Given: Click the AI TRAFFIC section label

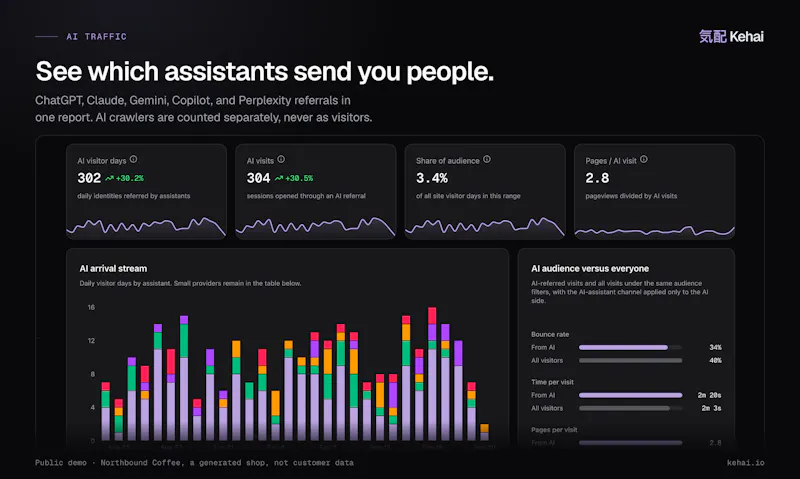Looking at the screenshot, I should [x=96, y=37].
